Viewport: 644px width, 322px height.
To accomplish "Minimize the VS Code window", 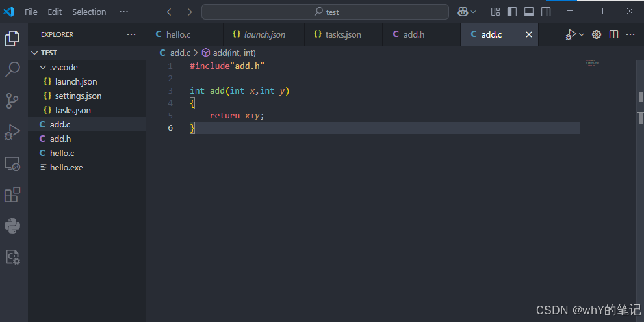I will pyautogui.click(x=569, y=11).
